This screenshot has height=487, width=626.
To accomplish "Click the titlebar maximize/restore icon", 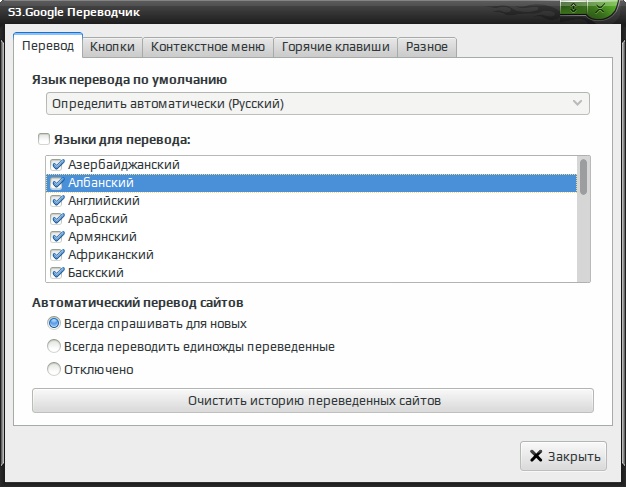I will (573, 8).
